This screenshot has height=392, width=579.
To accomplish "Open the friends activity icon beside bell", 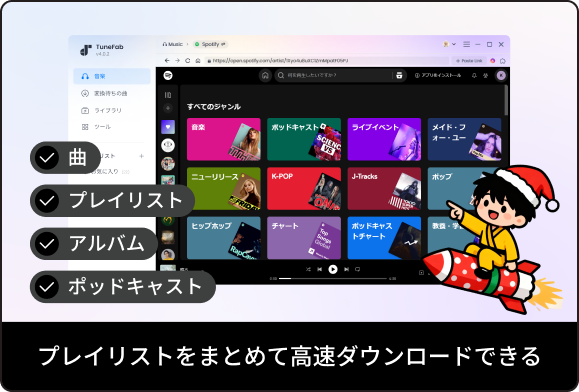I will click(486, 75).
